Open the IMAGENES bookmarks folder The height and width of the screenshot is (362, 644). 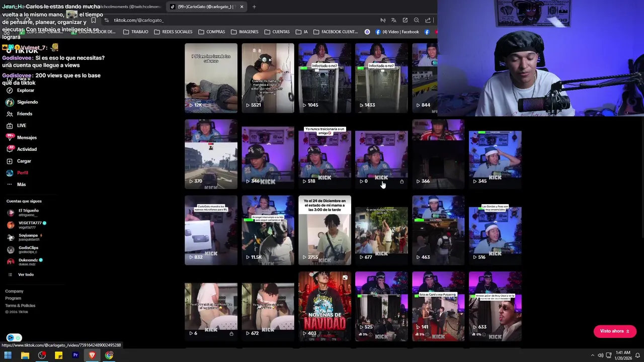(x=244, y=32)
